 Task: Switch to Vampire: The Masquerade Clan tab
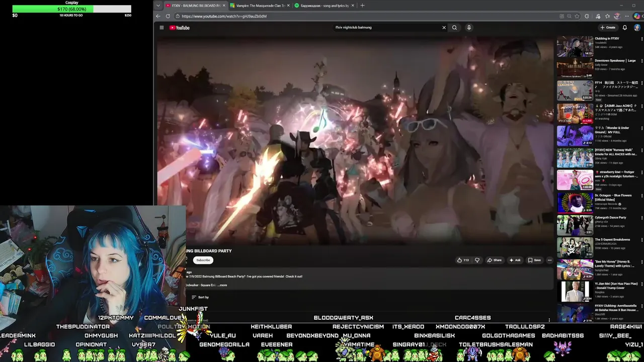pos(260,6)
